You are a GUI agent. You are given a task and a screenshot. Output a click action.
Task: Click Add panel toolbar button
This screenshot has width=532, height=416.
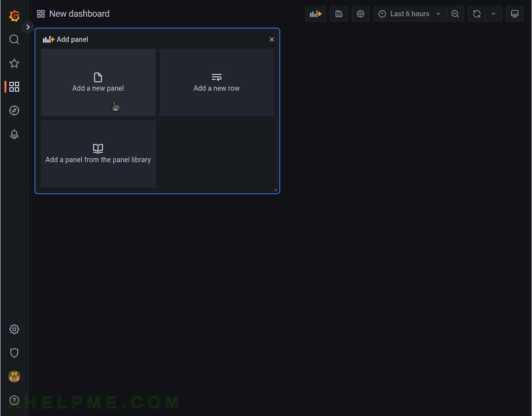tap(316, 14)
